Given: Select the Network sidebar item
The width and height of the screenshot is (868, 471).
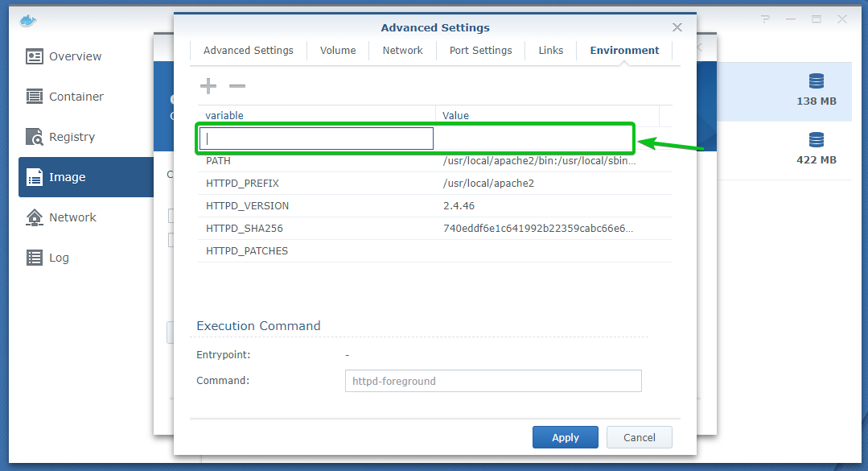Looking at the screenshot, I should (72, 217).
